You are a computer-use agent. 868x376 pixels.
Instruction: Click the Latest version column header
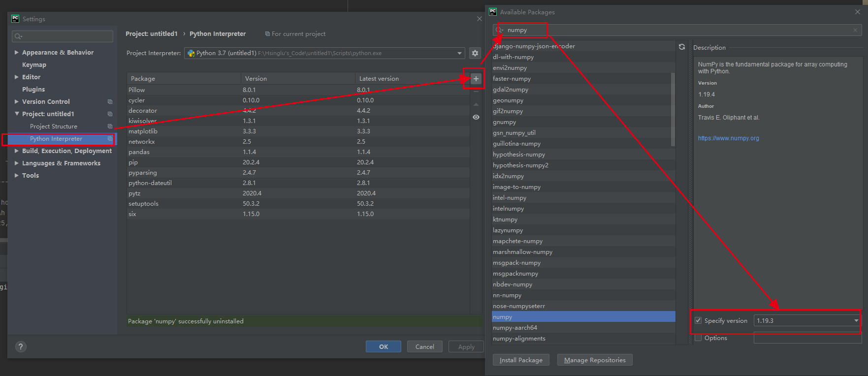tap(412, 79)
